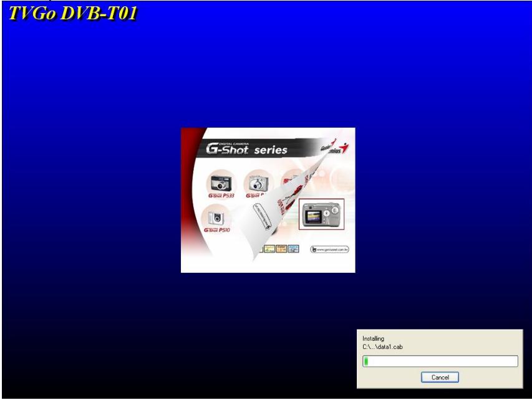Click the installation progress bar
Screen dimensions: 532x400
pos(440,361)
